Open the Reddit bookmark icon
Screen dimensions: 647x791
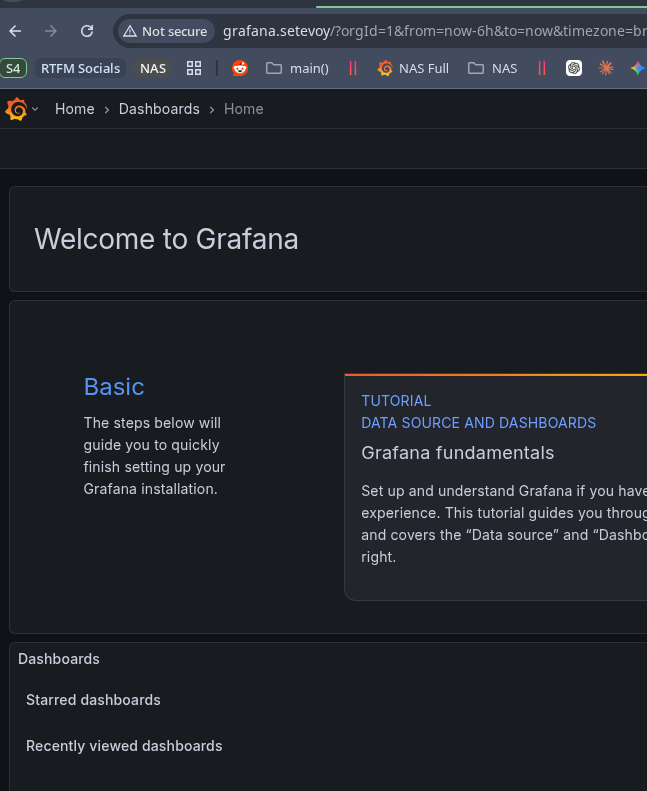click(x=240, y=68)
